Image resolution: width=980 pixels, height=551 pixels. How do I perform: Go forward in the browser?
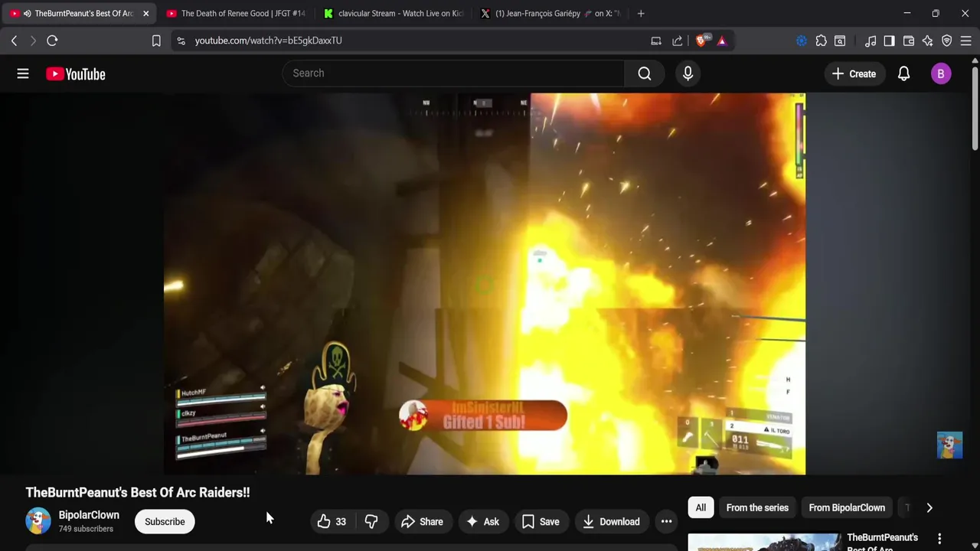[x=33, y=41]
